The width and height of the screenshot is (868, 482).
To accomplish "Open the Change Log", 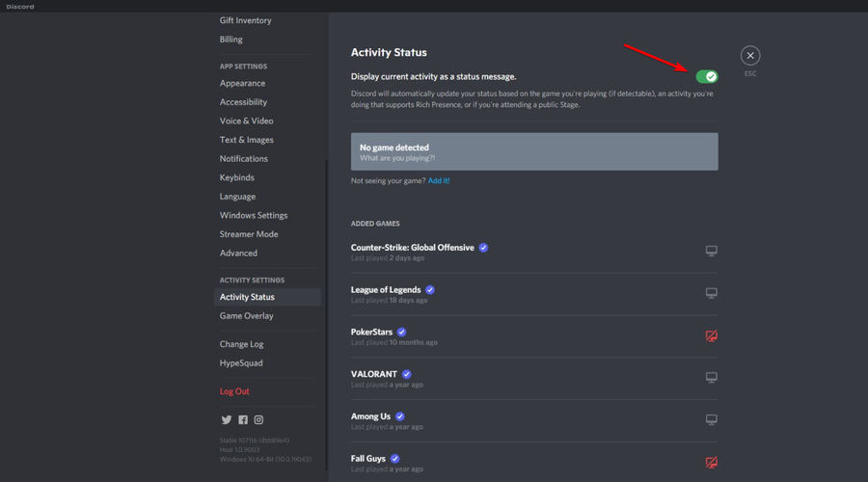I will pyautogui.click(x=241, y=344).
